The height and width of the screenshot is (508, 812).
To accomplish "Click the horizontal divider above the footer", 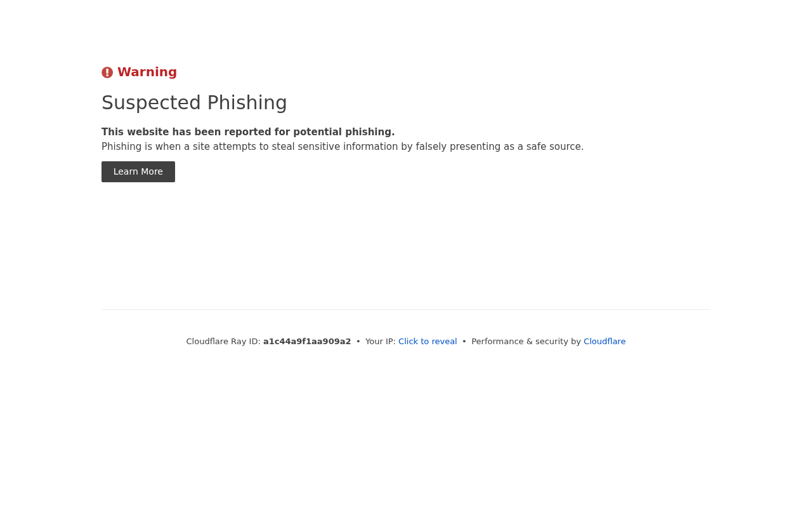I will coord(406,309).
